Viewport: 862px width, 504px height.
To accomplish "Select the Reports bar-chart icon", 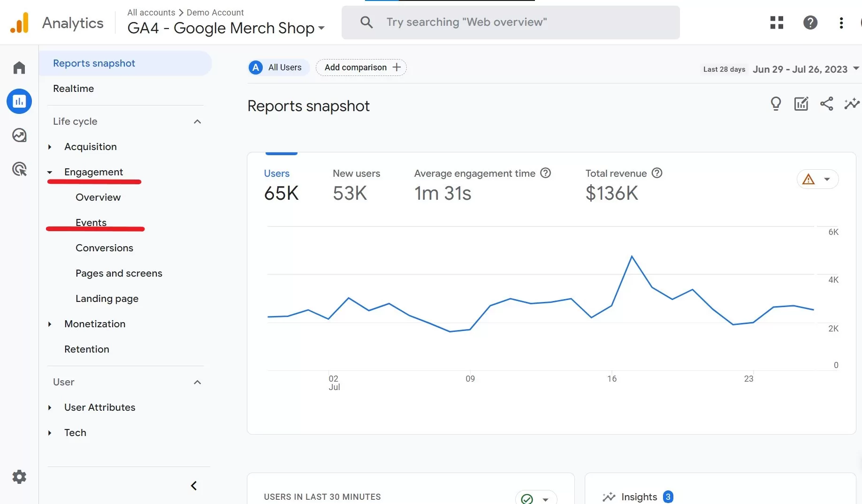I will click(x=19, y=101).
